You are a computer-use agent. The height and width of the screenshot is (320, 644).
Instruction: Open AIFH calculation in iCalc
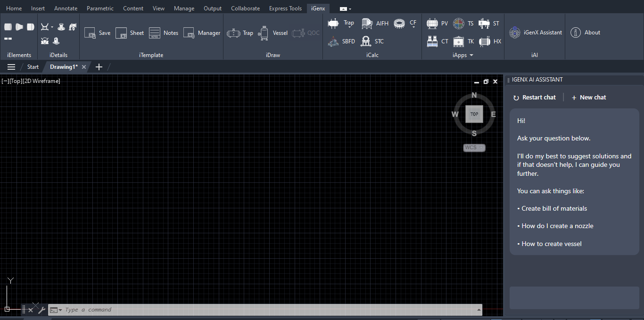tap(375, 23)
